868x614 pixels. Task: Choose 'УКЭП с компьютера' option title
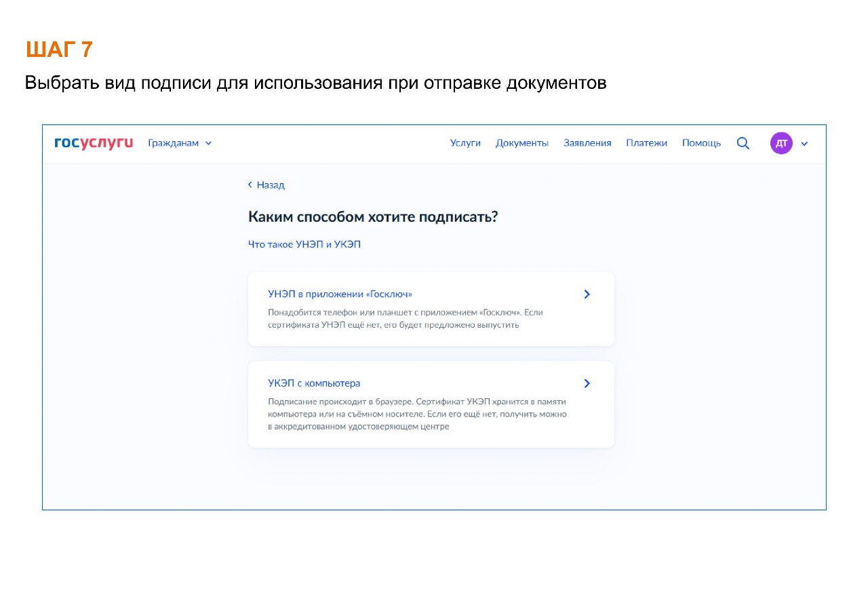pos(314,383)
